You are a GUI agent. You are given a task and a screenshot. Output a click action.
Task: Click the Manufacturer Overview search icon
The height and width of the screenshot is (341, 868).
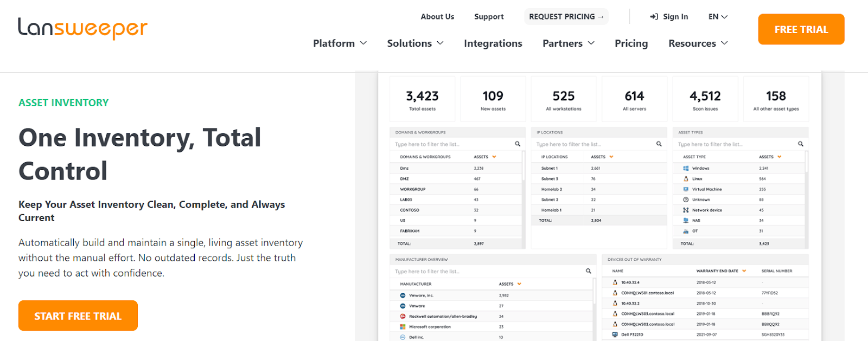click(589, 271)
